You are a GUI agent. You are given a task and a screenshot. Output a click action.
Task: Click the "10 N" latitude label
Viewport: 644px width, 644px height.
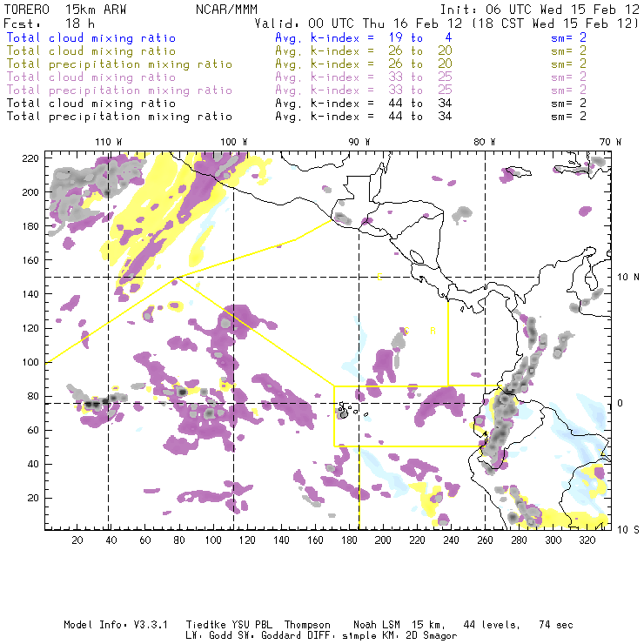click(628, 278)
